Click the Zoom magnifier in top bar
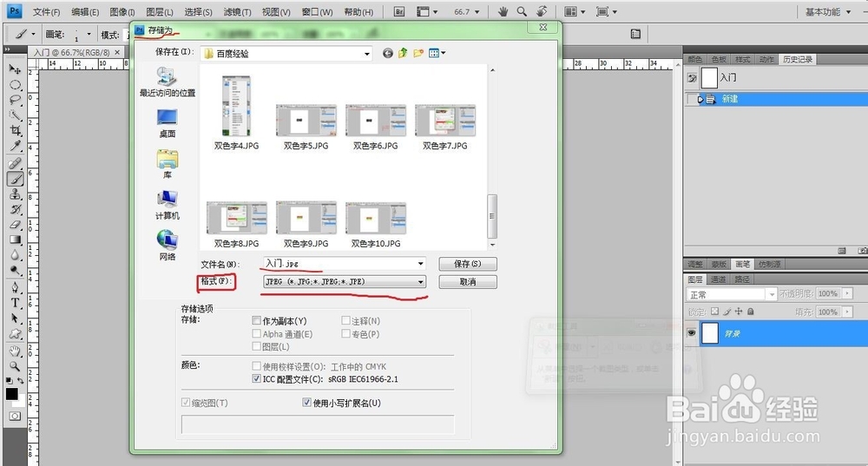868x466 pixels. click(x=522, y=11)
